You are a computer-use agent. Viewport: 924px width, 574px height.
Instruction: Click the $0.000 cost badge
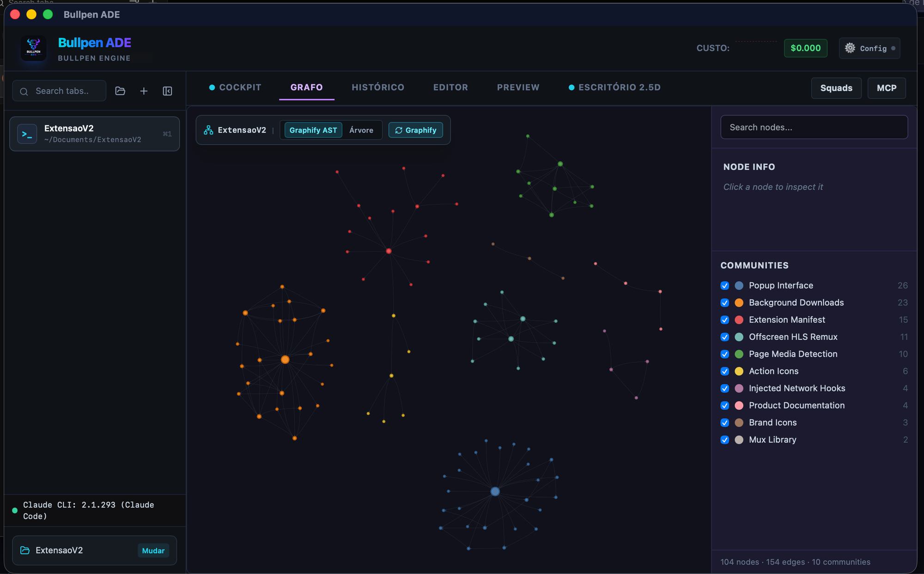click(805, 48)
